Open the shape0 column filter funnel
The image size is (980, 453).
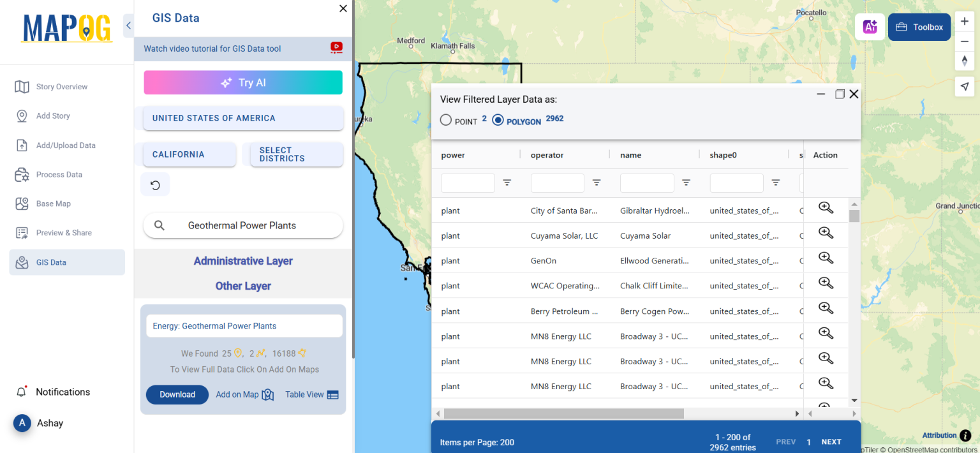[775, 182]
